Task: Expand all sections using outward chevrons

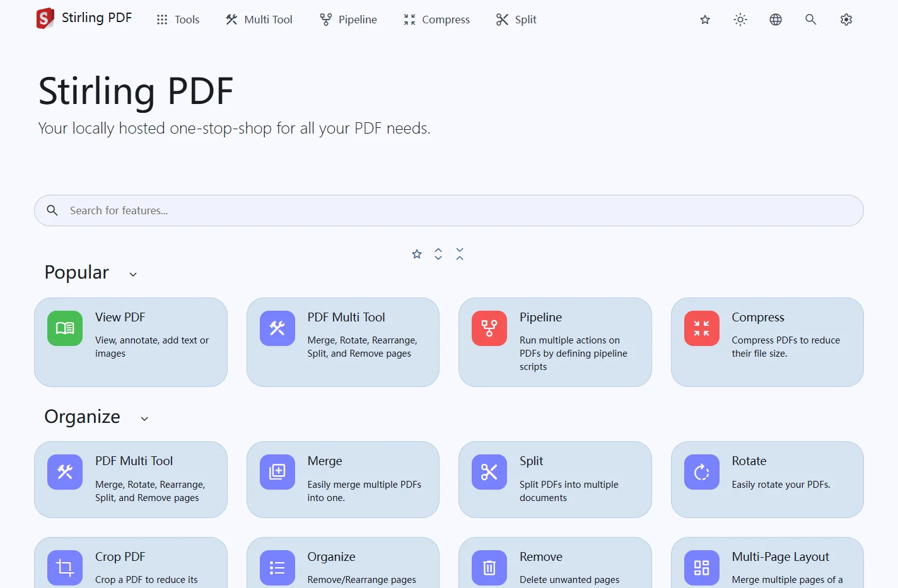Action: coord(438,254)
